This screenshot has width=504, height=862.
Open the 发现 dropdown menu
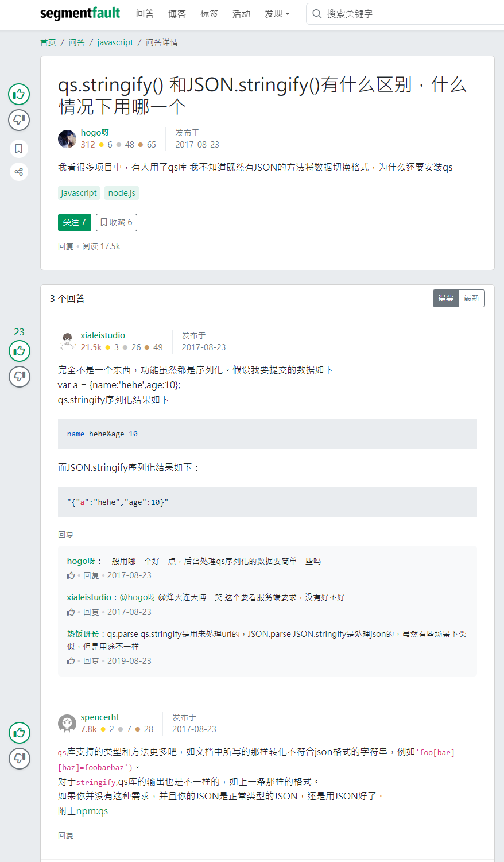pos(277,14)
